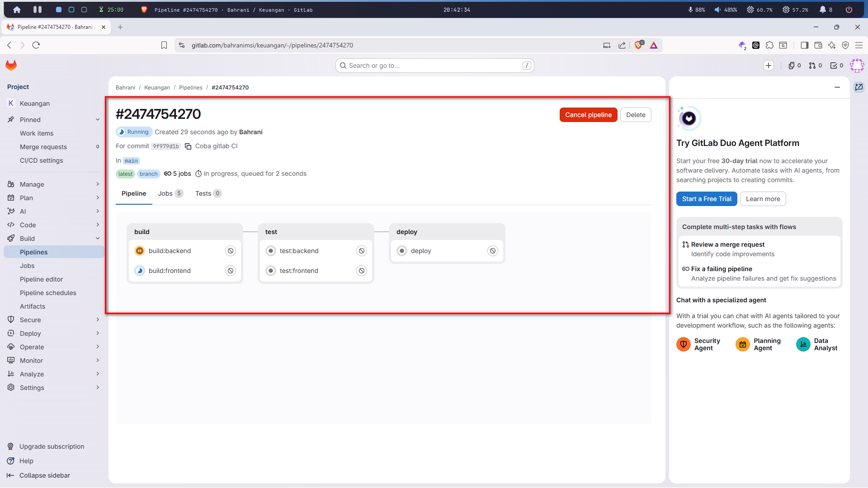Share this page link icon

(x=622, y=45)
